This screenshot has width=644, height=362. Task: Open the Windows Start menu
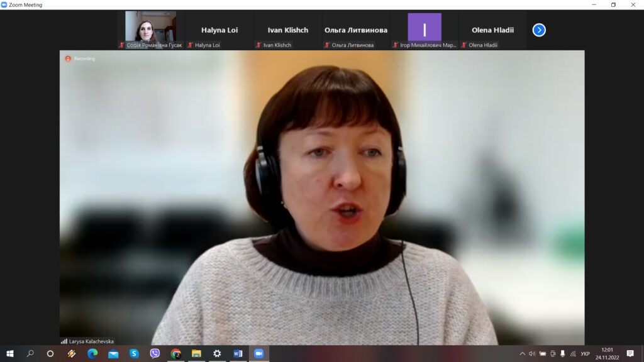(x=9, y=353)
